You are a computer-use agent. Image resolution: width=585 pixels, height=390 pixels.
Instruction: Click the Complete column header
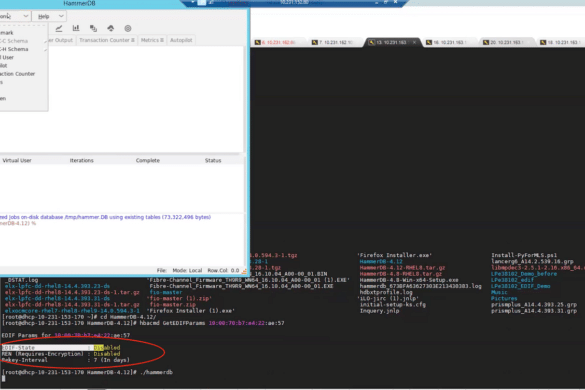148,160
